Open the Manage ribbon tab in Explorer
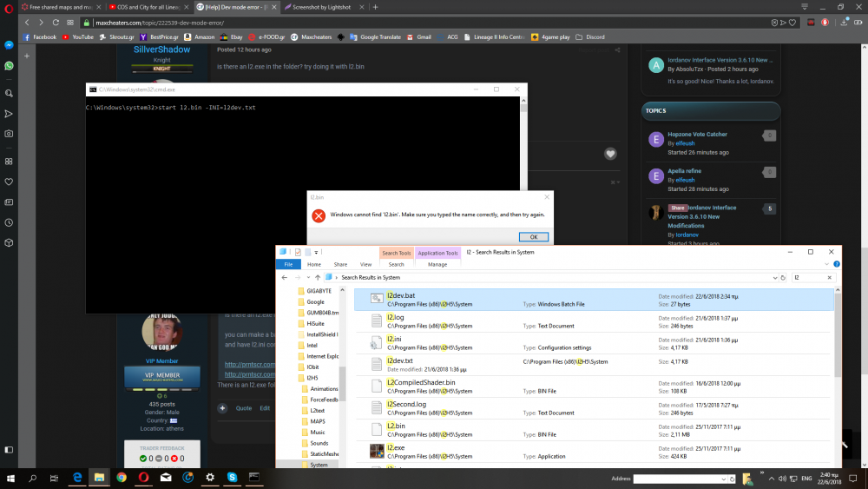Viewport: 868px width, 489px height. tap(437, 264)
